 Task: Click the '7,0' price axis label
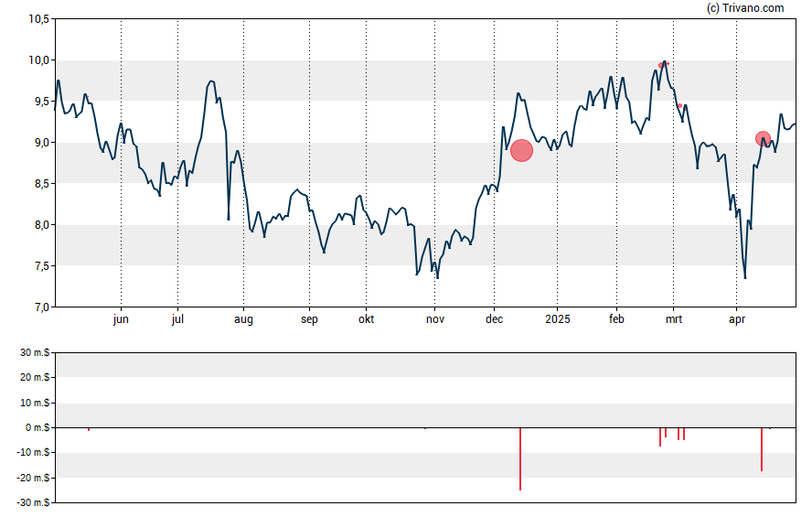(41, 307)
